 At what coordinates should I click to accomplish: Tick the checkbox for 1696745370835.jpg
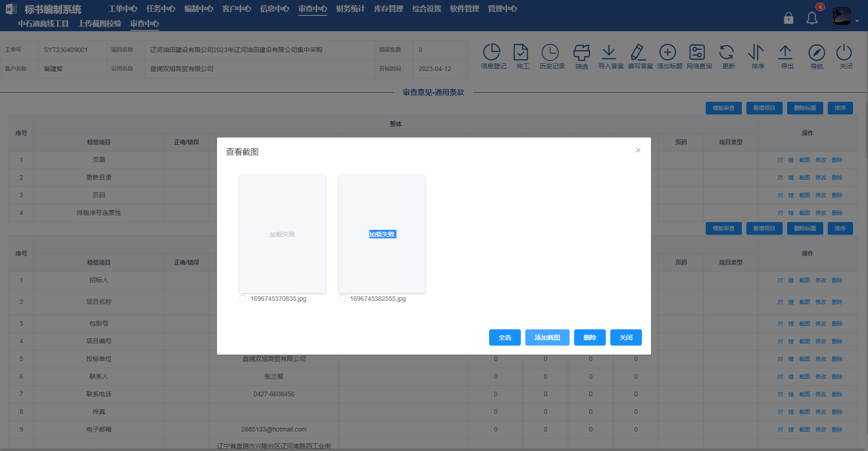pyautogui.click(x=243, y=299)
